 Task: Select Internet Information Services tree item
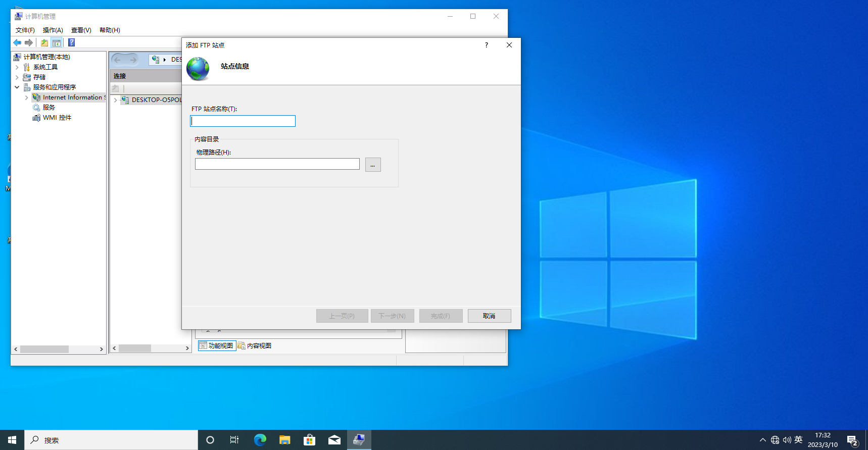(74, 97)
